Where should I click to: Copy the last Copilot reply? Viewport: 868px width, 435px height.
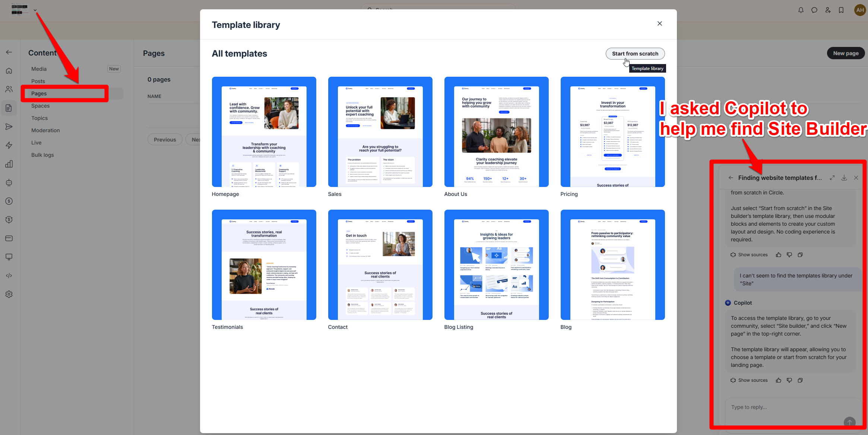[800, 380]
